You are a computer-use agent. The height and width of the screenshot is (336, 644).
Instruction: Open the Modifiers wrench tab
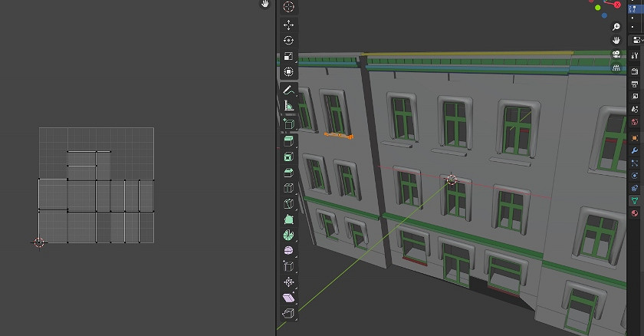click(x=635, y=150)
